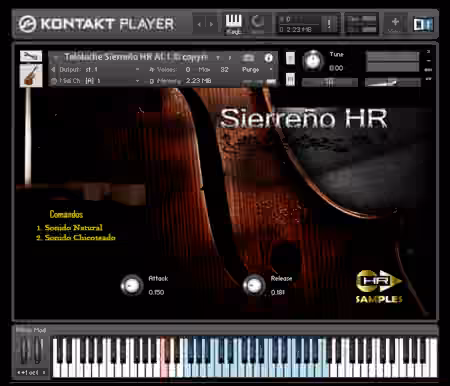The image size is (450, 386).
Task: Click the Tune value 0.00
Action: [x=336, y=68]
